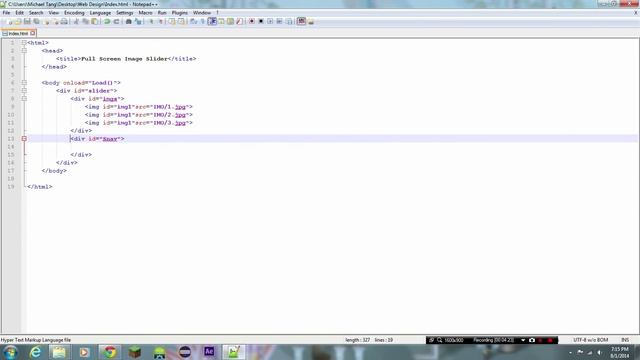The width and height of the screenshot is (640, 360).
Task: Open Google Chrome from the taskbar
Action: point(109,352)
